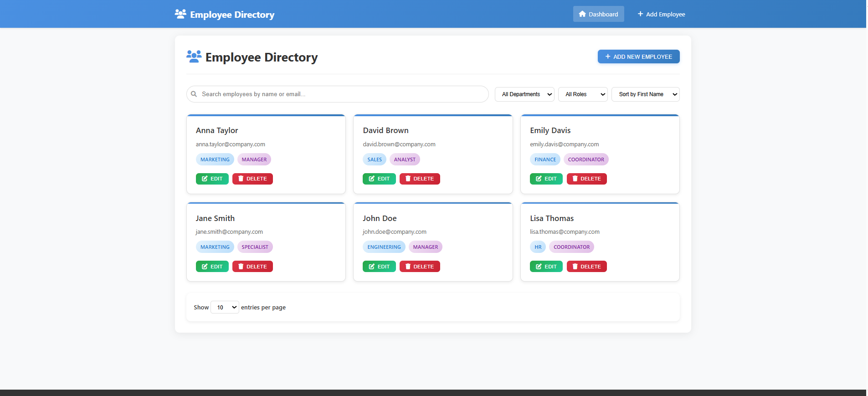Click the Employee Directory navbar logo icon
The height and width of the screenshot is (396, 868).
pyautogui.click(x=180, y=14)
